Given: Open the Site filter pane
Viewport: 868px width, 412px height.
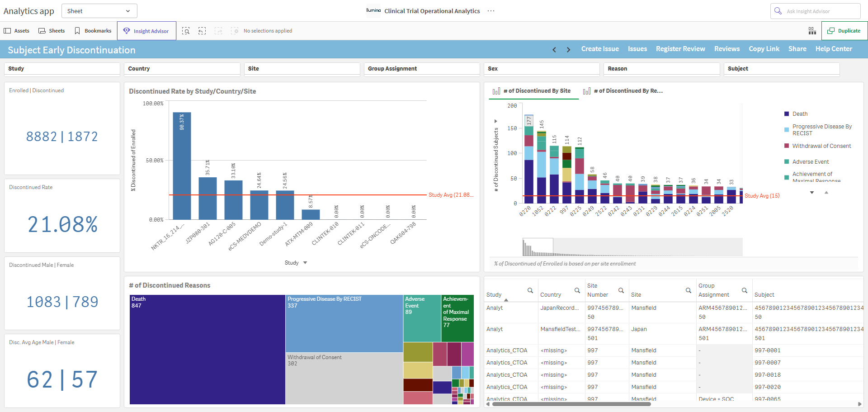Looking at the screenshot, I should pos(302,69).
